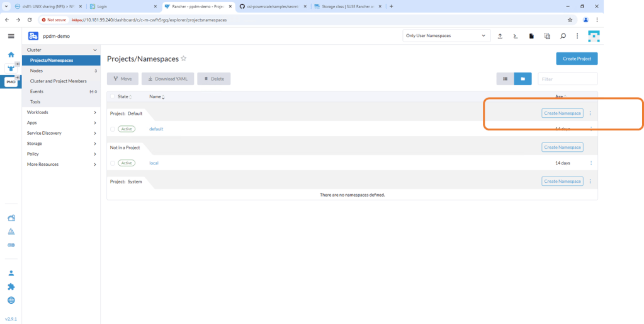Click the Copy KubeConfig to clipboard icon

(x=547, y=36)
